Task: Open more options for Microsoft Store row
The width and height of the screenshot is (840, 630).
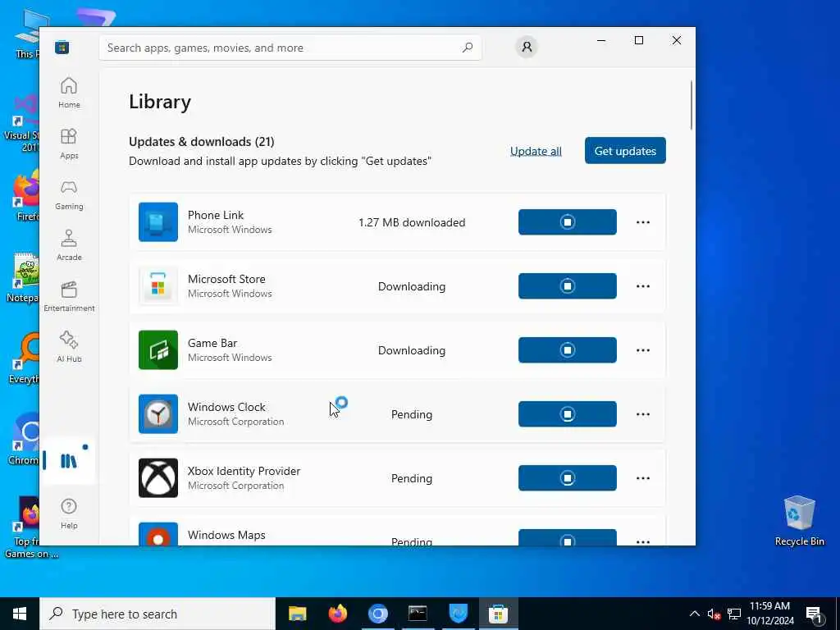Action: click(643, 286)
